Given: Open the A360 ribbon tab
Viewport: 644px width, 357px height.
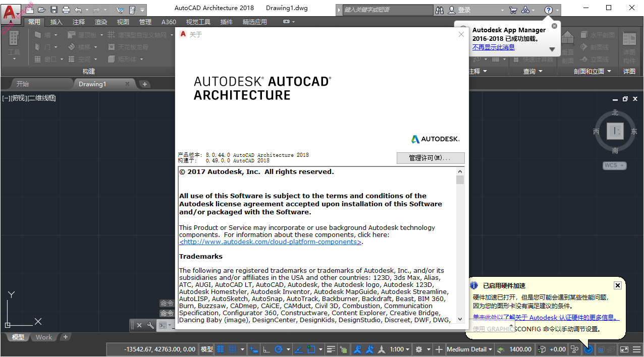Looking at the screenshot, I should coord(169,22).
